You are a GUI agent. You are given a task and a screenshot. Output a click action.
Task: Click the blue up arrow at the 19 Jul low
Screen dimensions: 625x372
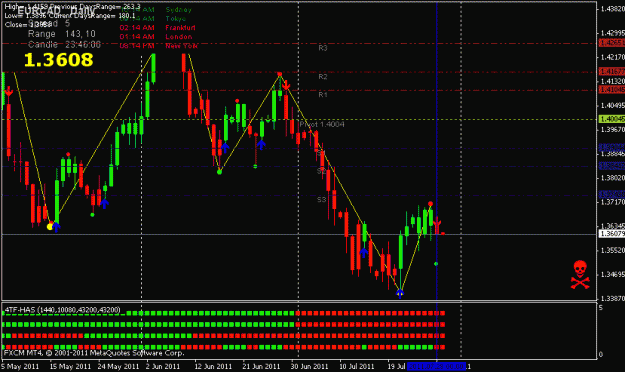pos(400,294)
